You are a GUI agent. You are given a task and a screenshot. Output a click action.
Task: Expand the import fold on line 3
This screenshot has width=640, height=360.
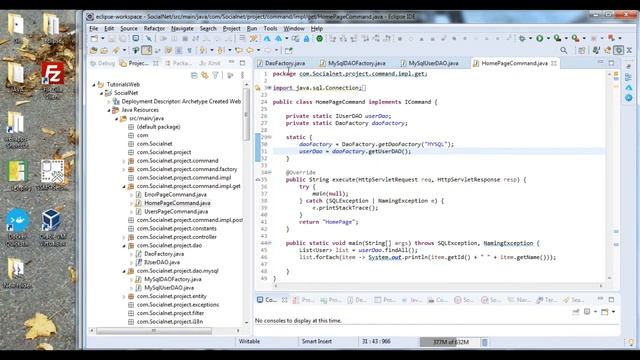[269, 88]
